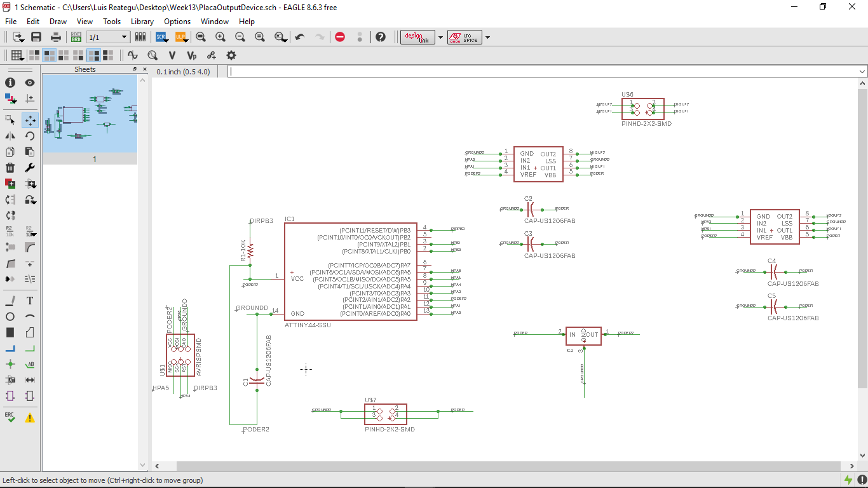Select the Rotate tool icon
This screenshot has width=868, height=488.
point(30,135)
